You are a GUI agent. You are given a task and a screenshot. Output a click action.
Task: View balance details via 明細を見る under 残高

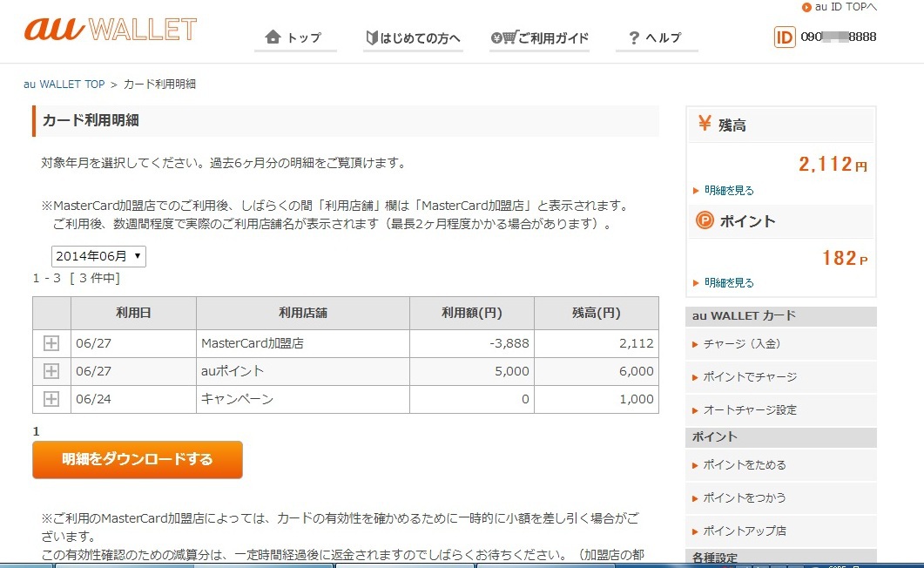[x=729, y=190]
